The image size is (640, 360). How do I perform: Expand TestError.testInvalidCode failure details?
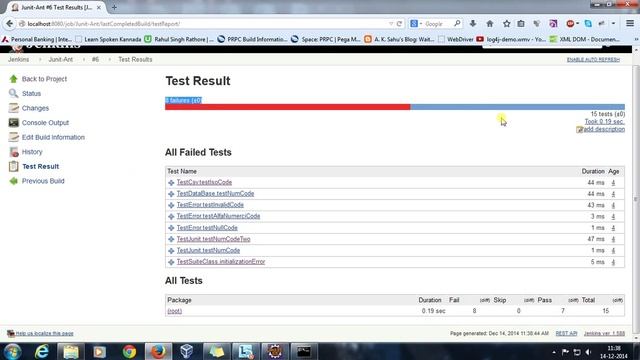(x=171, y=205)
